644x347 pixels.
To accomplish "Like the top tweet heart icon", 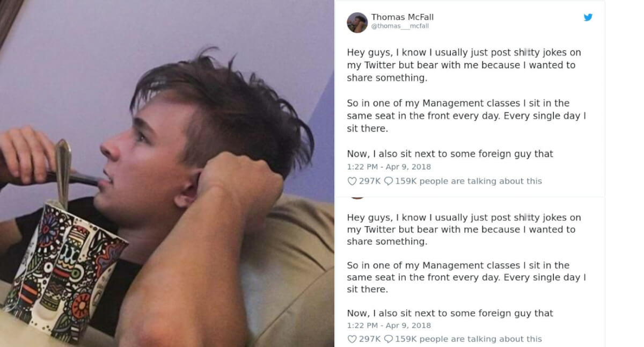I will coord(352,181).
